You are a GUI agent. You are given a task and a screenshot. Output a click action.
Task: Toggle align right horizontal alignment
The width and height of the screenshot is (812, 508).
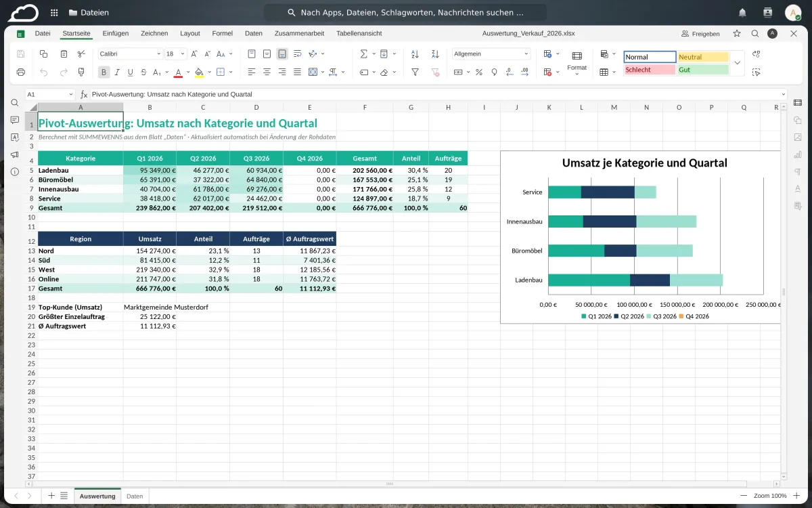click(282, 72)
